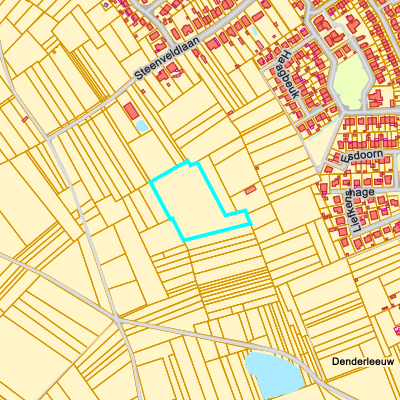Click the isolated red building right of the highlighted parcel

click(250, 190)
